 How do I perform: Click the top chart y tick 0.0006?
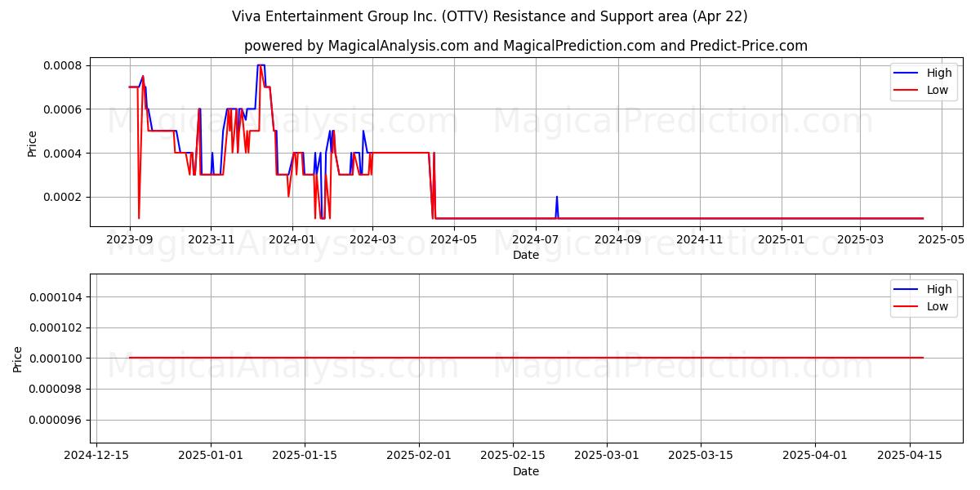point(62,109)
